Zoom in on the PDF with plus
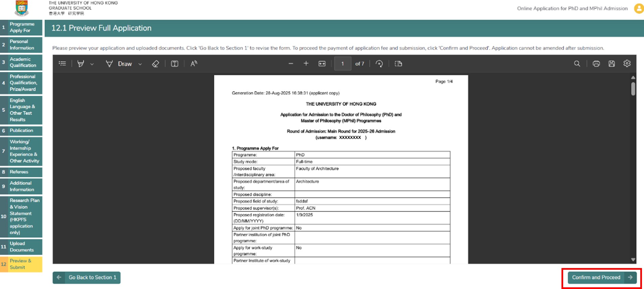This screenshot has width=644, height=289. click(306, 64)
